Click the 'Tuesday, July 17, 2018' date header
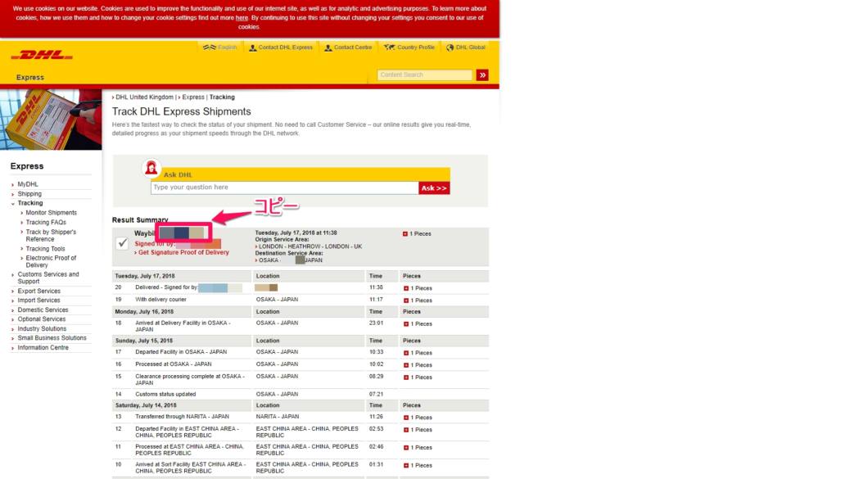Screen dimensions: 868x479 [x=145, y=276]
